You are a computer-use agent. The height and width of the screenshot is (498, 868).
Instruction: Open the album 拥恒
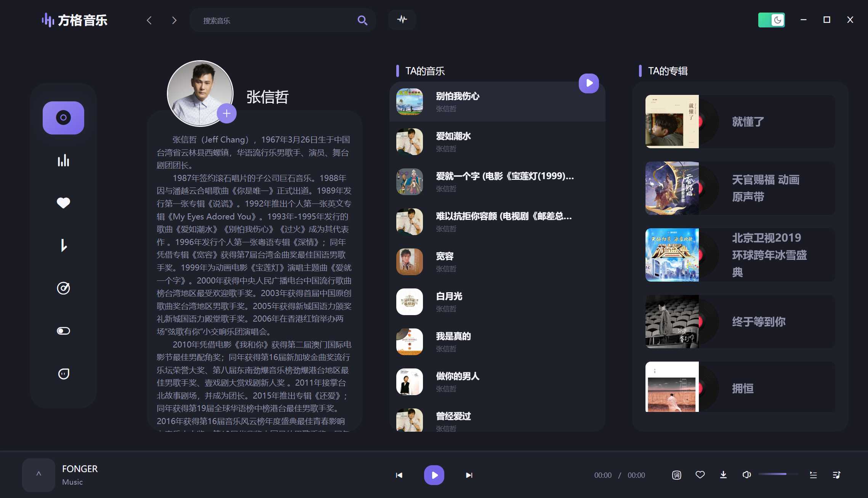[740, 387]
